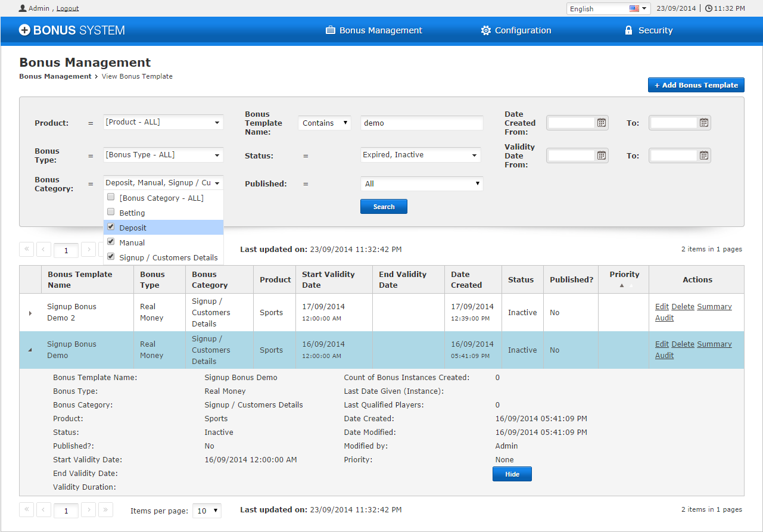Go to last page in bottom pager
The width and height of the screenshot is (763, 532).
[x=105, y=509]
